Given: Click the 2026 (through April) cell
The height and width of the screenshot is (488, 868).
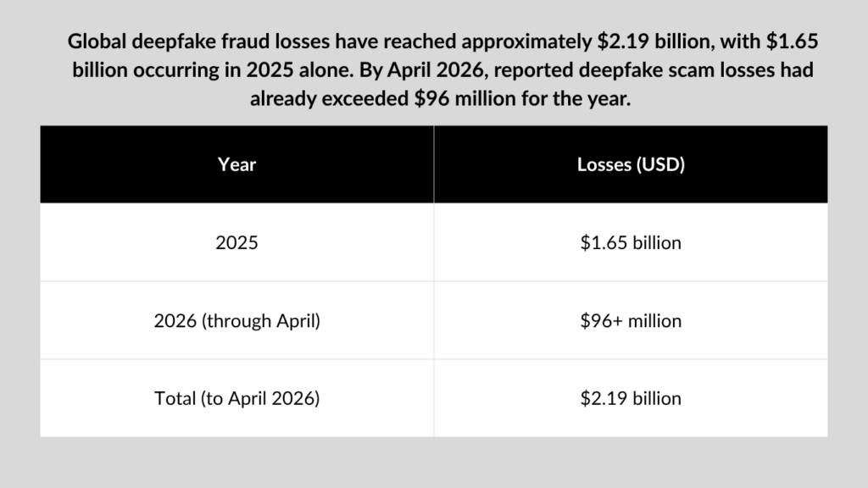Looking at the screenshot, I should tap(237, 320).
